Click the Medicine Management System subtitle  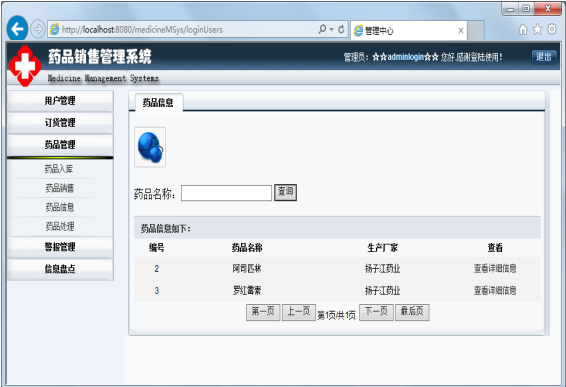coord(103,78)
